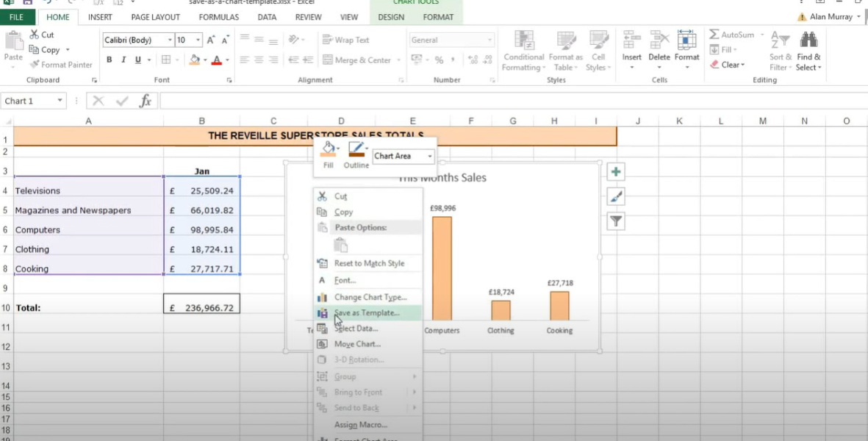868x441 pixels.
Task: Switch to the PAGE LAYOUT tab
Action: (156, 17)
